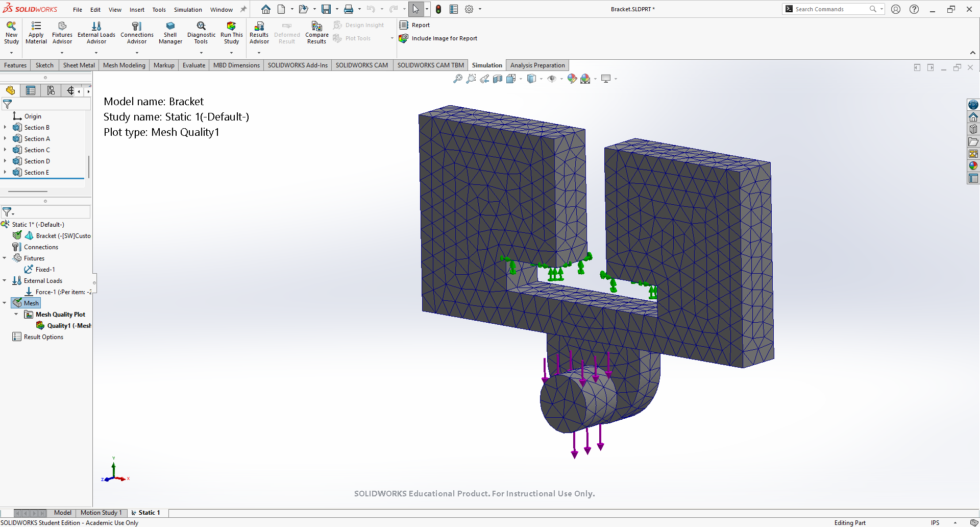Click Compare Results icon
Image resolution: width=980 pixels, height=527 pixels.
[x=316, y=33]
